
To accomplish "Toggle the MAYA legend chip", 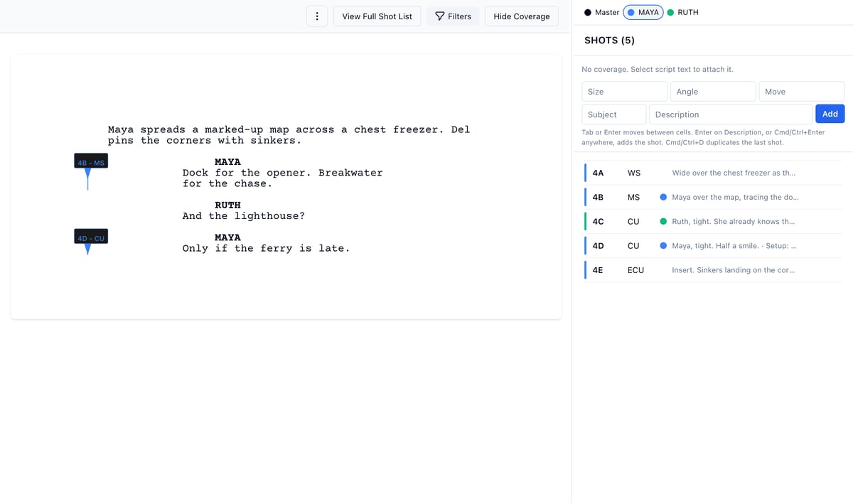I will coord(643,12).
